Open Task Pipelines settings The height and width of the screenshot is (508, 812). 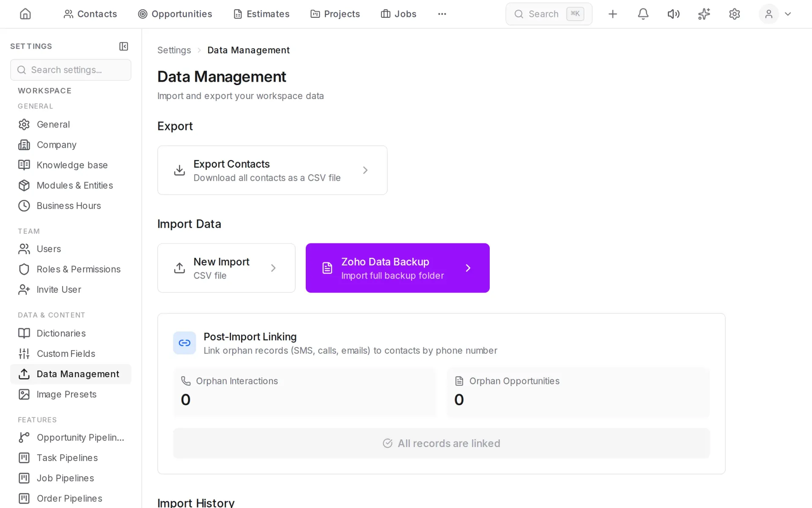click(71, 458)
